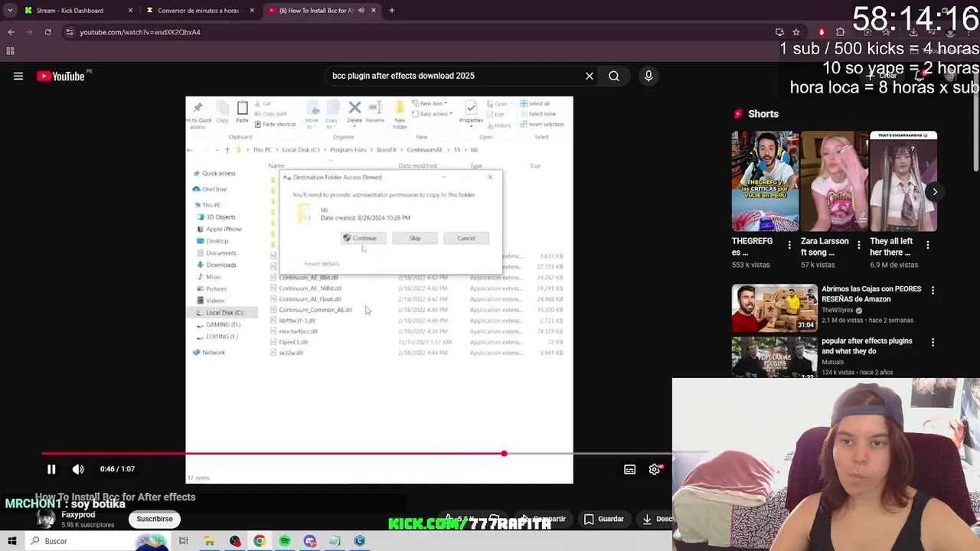
Task: Open Chrome from the taskbar
Action: (260, 541)
